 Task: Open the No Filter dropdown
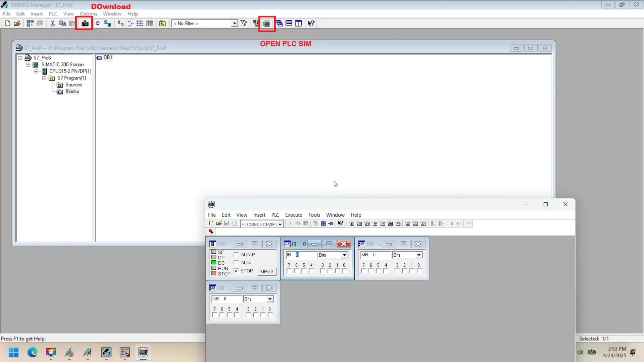pos(235,23)
